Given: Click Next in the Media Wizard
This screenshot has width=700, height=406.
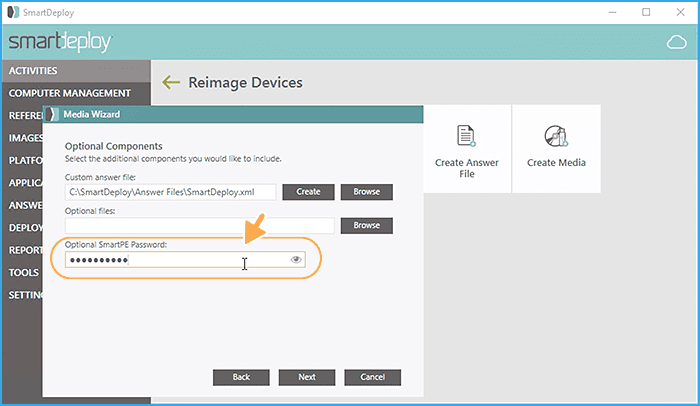Looking at the screenshot, I should 307,377.
